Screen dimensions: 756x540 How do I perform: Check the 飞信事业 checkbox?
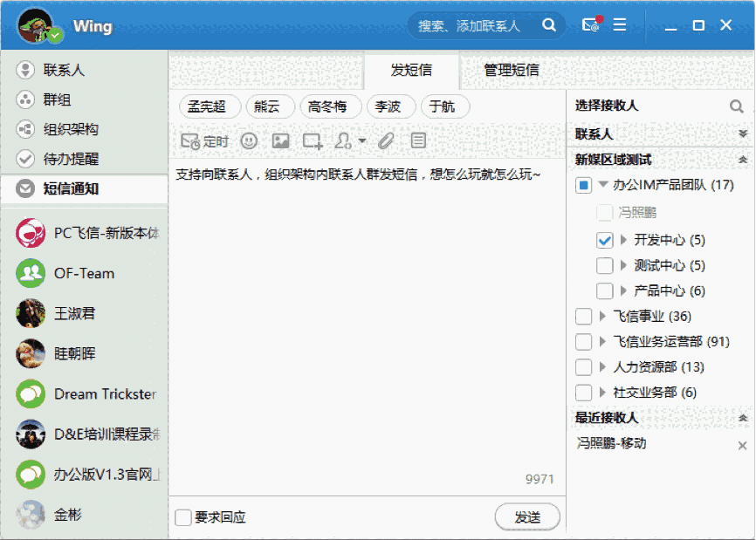584,317
